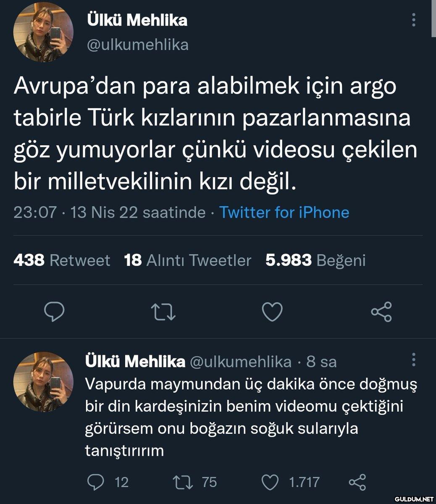View the 18 Alıntı Tweetler list
This screenshot has width=436, height=504.
point(188,260)
